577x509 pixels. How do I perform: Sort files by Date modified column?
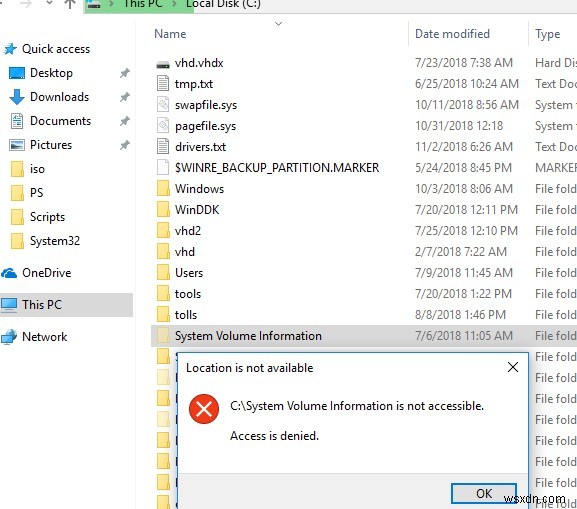click(x=452, y=34)
